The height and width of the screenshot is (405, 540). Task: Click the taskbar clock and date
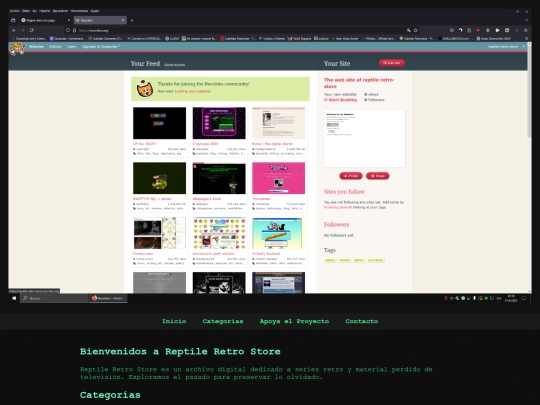point(511,298)
